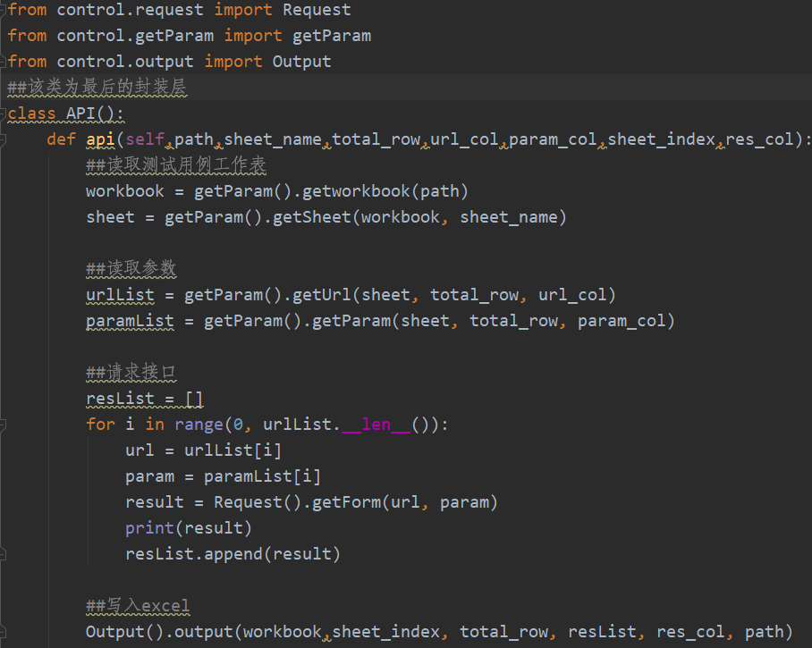The image size is (812, 648).
Task: Click Request in the first import line
Action: click(317, 10)
